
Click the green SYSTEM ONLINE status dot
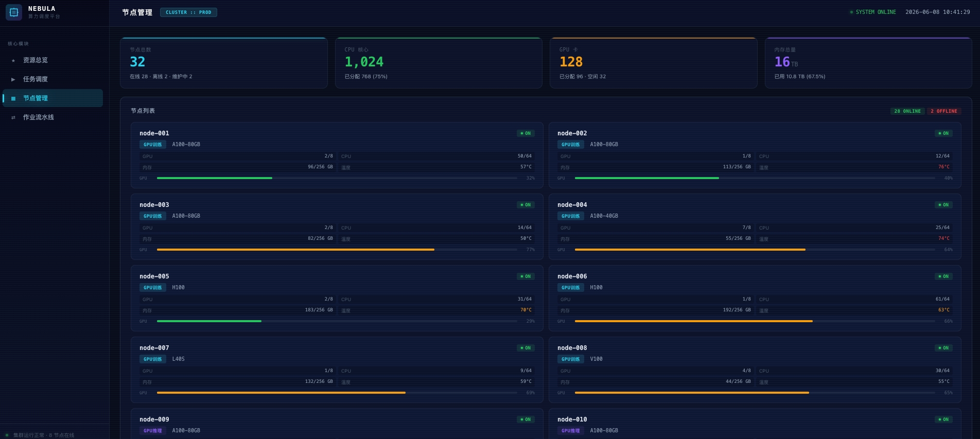point(851,12)
